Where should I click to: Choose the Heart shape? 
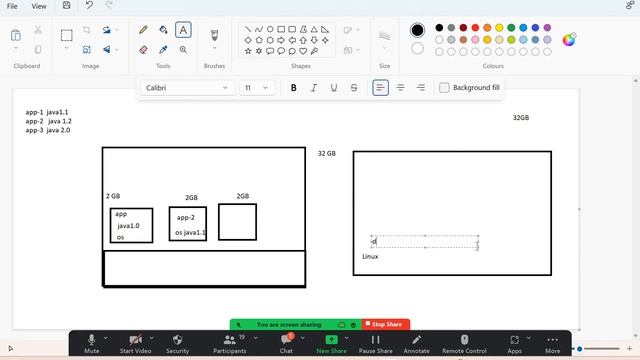(x=303, y=51)
